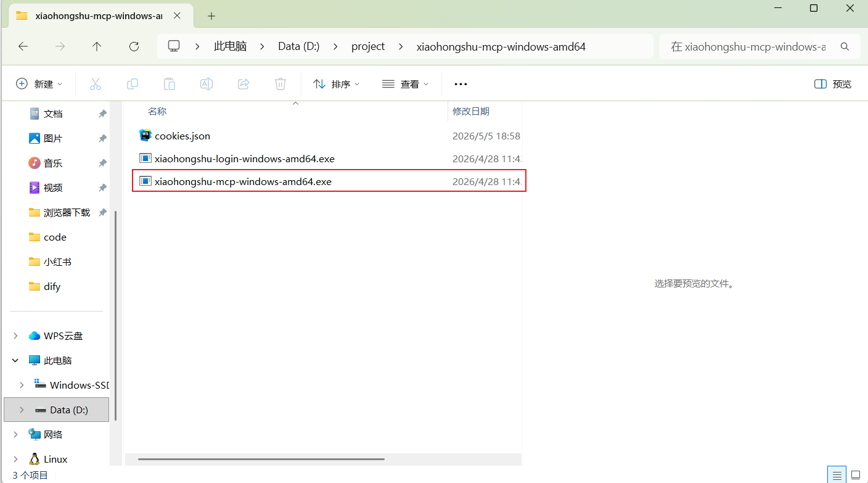Select the file named cookies.json
The image size is (868, 483).
pos(182,136)
